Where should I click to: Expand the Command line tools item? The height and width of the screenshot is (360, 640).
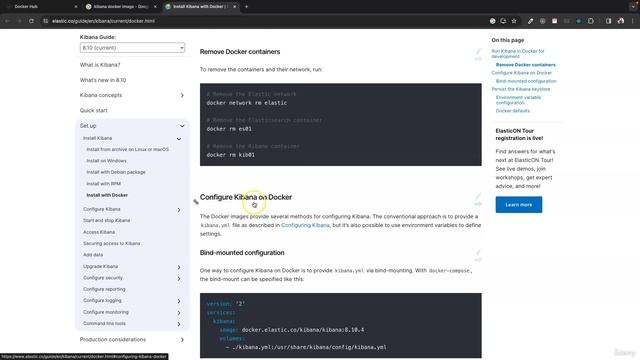179,324
